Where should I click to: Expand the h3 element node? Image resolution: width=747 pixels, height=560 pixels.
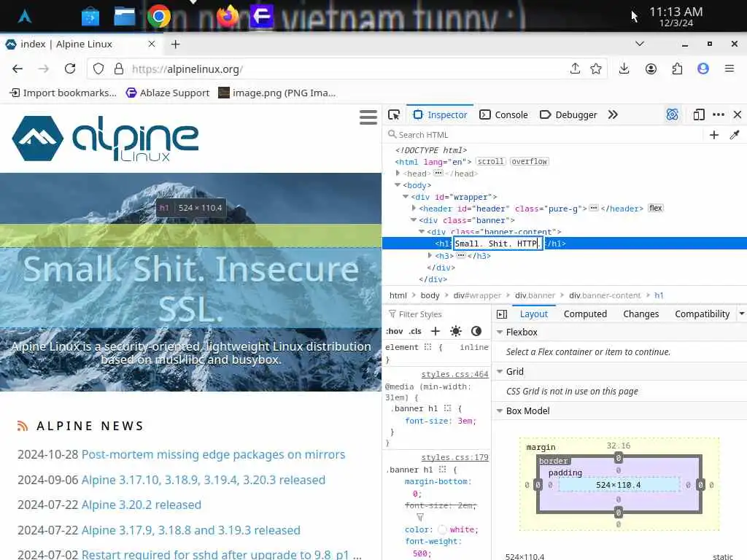[x=430, y=256]
